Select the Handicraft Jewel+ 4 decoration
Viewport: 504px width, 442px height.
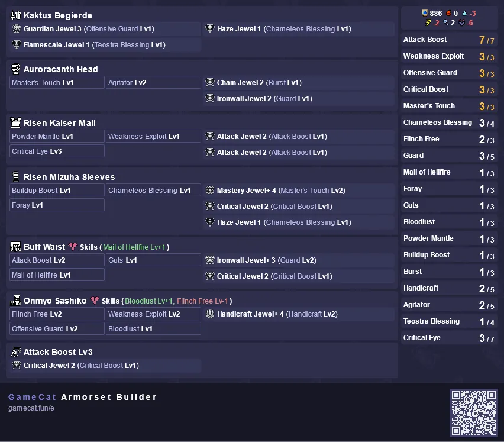[299, 314]
